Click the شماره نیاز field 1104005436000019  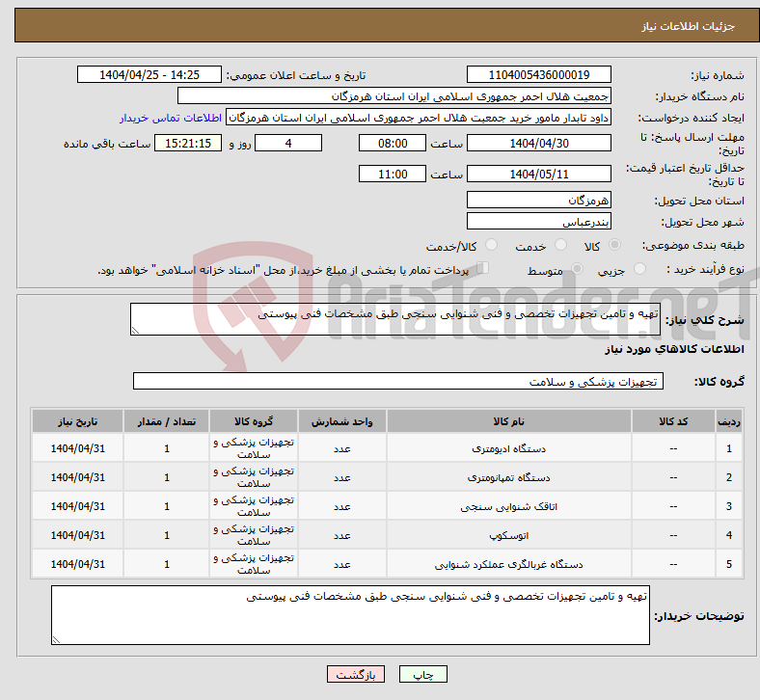pos(538,74)
